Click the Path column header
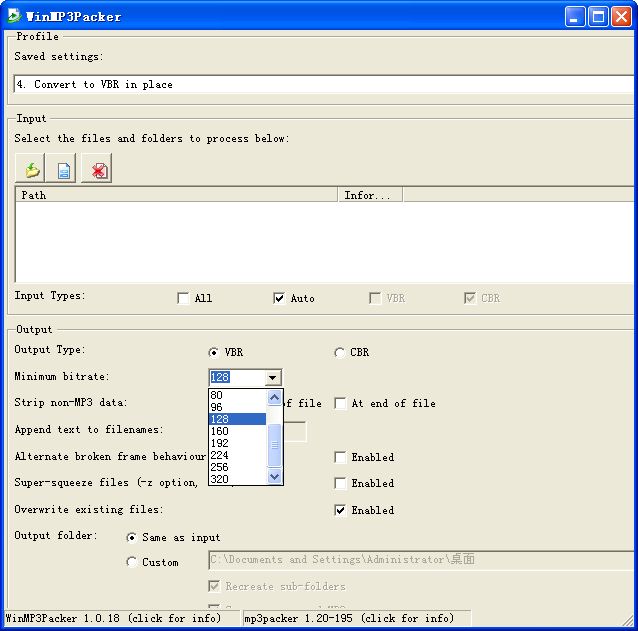 tap(177, 195)
